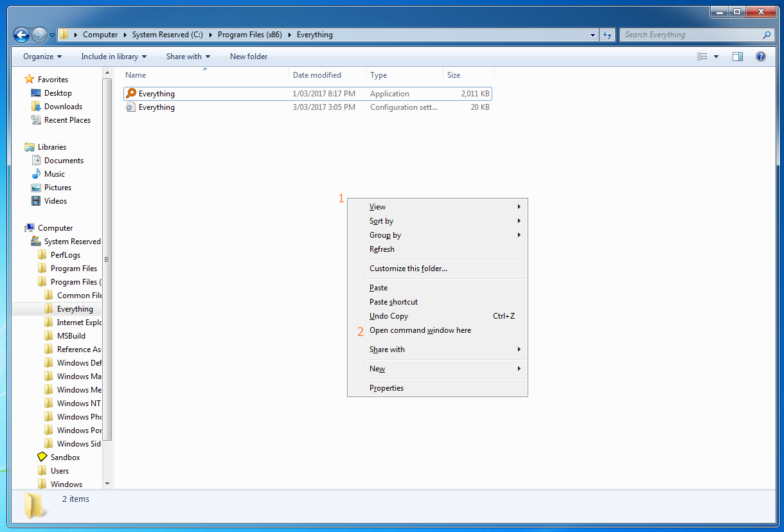Select Internet Explorer folder in the tree
784x532 pixels.
(x=79, y=323)
